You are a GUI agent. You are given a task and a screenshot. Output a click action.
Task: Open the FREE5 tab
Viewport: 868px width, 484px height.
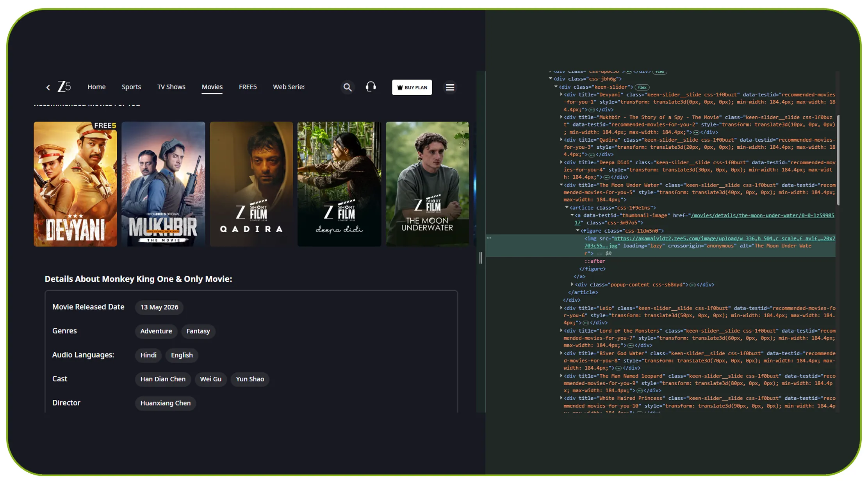pos(248,87)
